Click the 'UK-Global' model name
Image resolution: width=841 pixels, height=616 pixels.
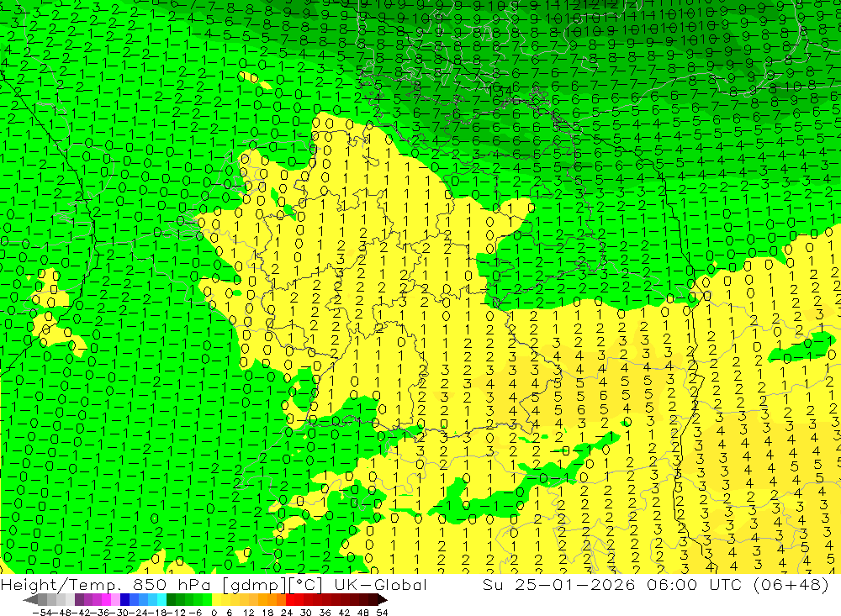pos(380,585)
